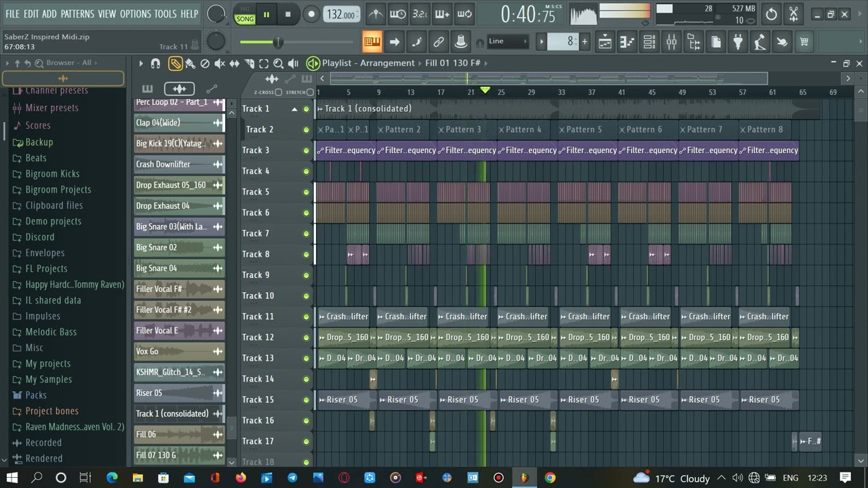Viewport: 868px width, 488px height.
Task: Open the Browser options arrow menu
Action: [x=7, y=63]
